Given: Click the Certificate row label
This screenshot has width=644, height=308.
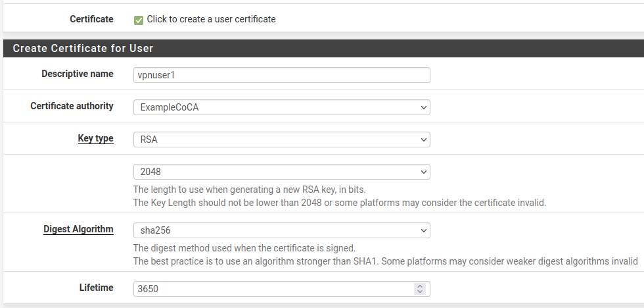Looking at the screenshot, I should tap(91, 19).
